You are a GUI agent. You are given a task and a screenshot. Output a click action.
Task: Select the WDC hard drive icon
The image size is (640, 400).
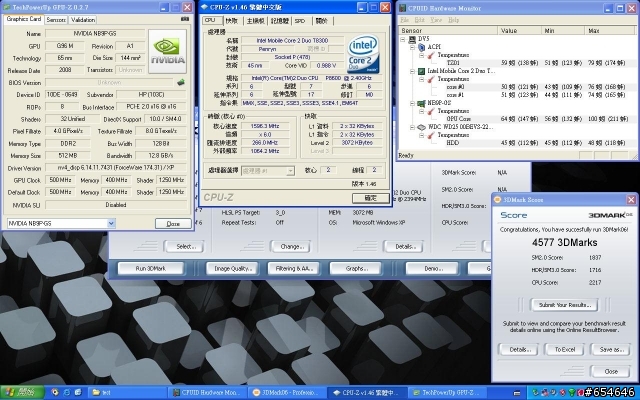(422, 127)
